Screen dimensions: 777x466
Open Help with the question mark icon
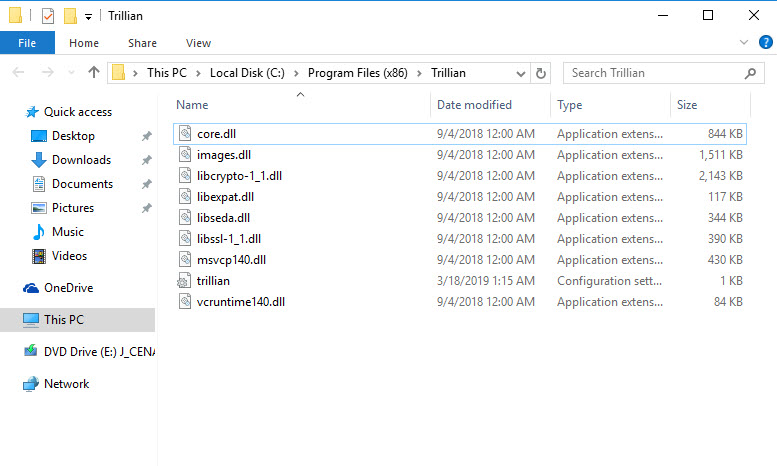[766, 42]
